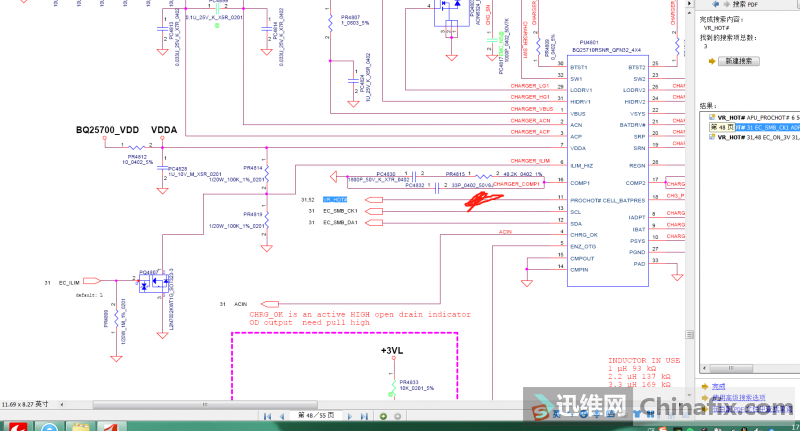
Task: Click PR4814 resistor label
Action: coord(253,168)
